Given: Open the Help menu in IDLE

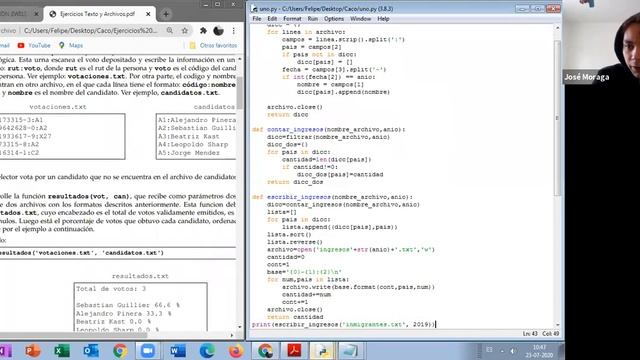Looking at the screenshot, I should tap(383, 19).
